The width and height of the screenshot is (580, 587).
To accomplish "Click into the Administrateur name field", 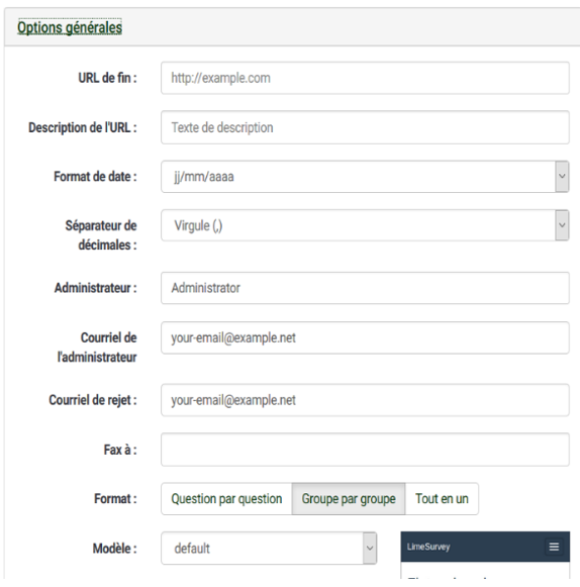I will [x=365, y=288].
